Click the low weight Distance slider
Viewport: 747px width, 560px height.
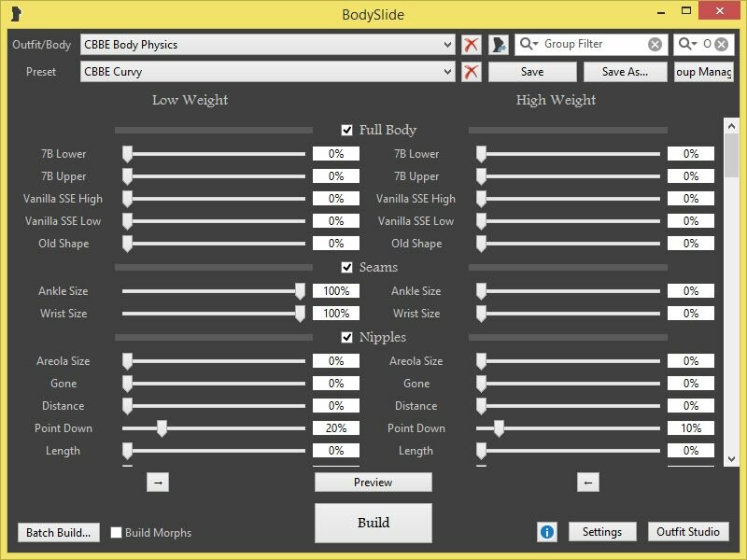pos(214,406)
